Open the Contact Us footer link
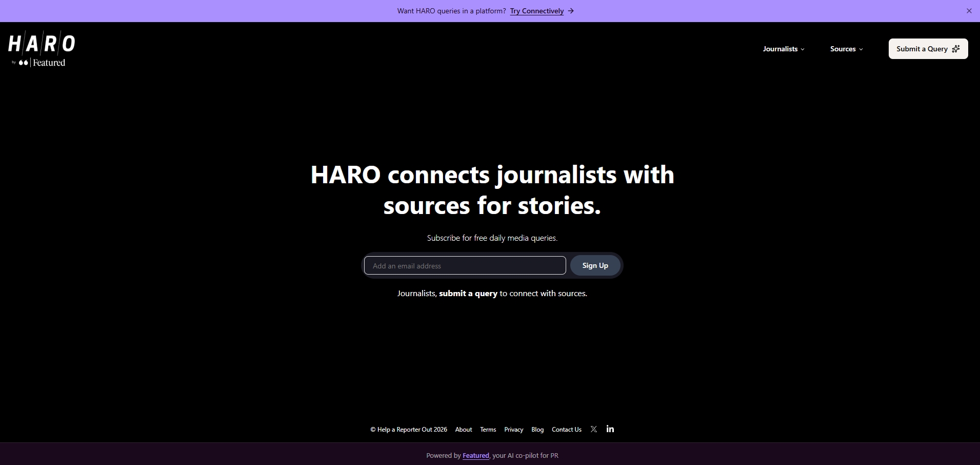Image resolution: width=980 pixels, height=465 pixels. point(567,430)
